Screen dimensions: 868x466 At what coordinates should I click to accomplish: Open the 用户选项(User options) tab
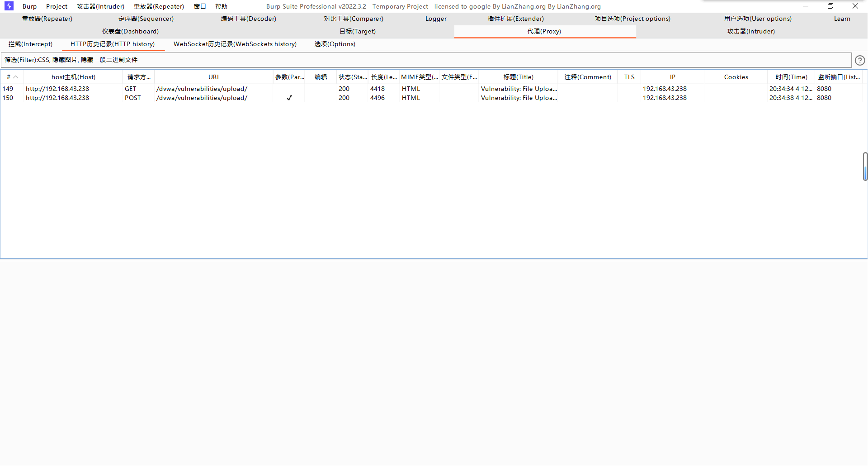tap(758, 19)
